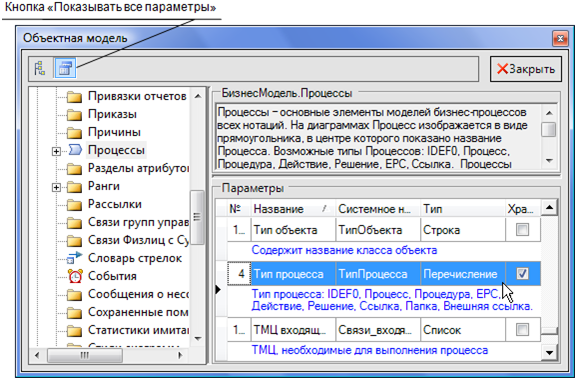Click the tree horizontal scrollbar thumb
575x378 pixels.
click(85, 355)
